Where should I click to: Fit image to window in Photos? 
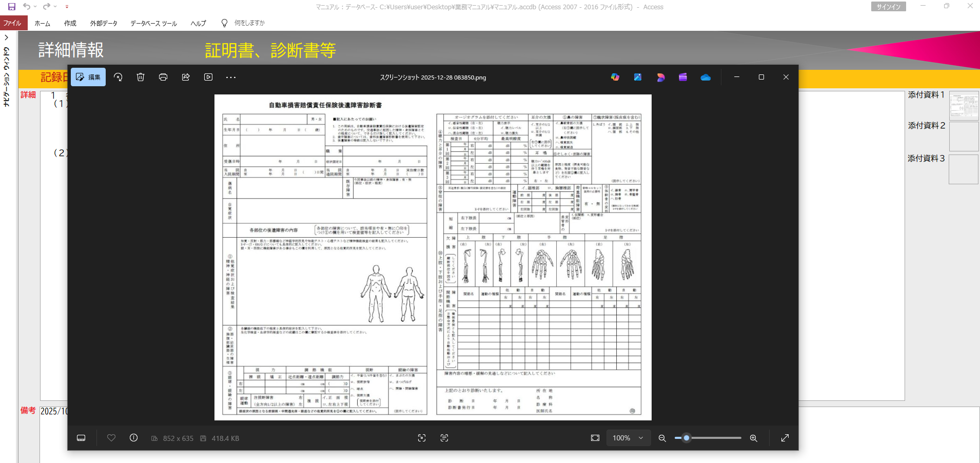pyautogui.click(x=595, y=438)
